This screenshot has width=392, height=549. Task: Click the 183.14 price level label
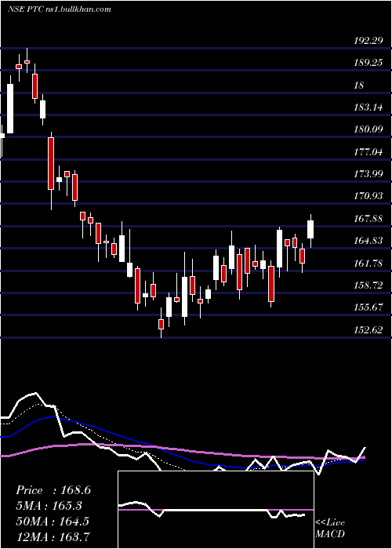(368, 107)
